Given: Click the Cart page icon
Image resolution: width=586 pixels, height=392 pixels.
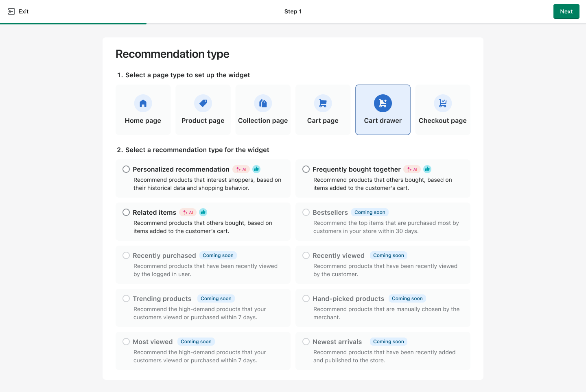Looking at the screenshot, I should coord(323,103).
